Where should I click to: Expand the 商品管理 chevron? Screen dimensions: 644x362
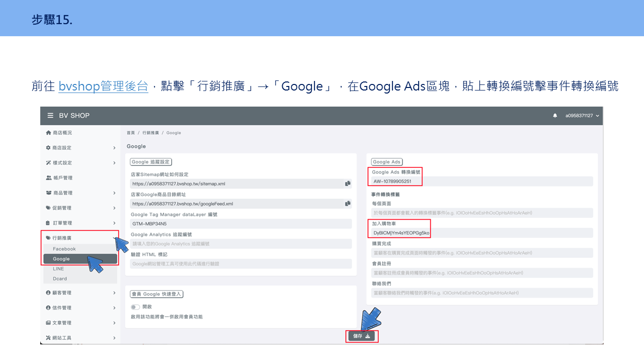coord(114,193)
